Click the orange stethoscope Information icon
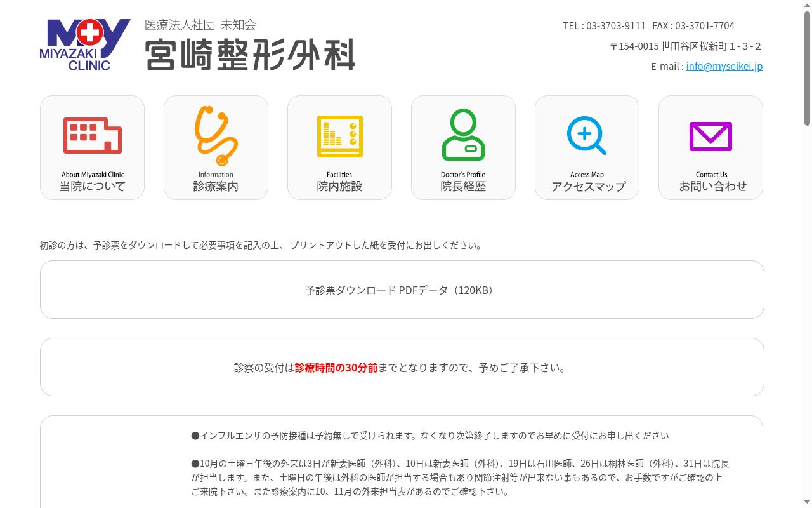Image resolution: width=812 pixels, height=508 pixels. pos(216,136)
